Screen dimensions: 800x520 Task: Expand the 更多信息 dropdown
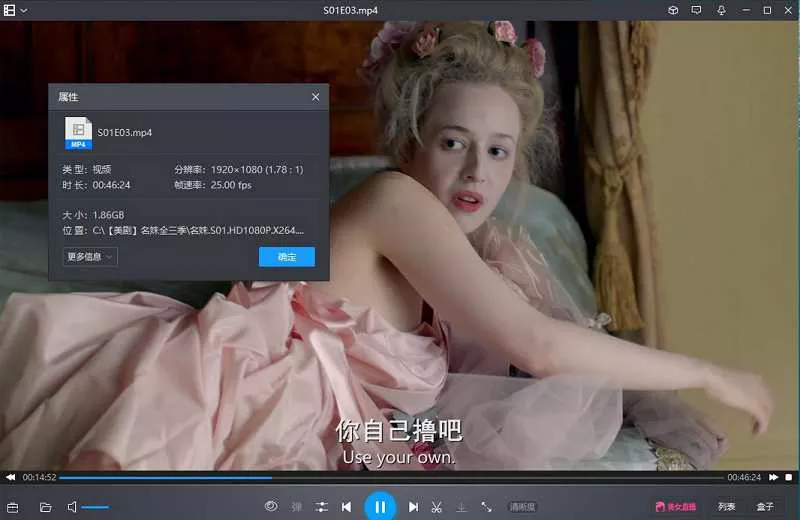click(x=90, y=257)
